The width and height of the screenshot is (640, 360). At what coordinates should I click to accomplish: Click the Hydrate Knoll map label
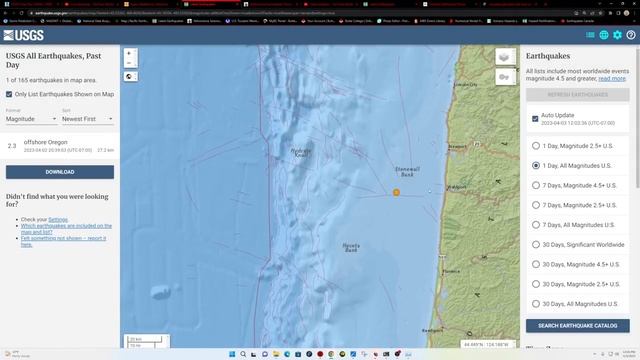[301, 153]
